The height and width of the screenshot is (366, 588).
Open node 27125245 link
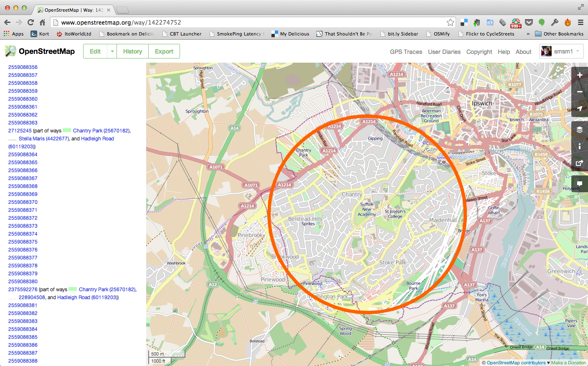tap(20, 131)
